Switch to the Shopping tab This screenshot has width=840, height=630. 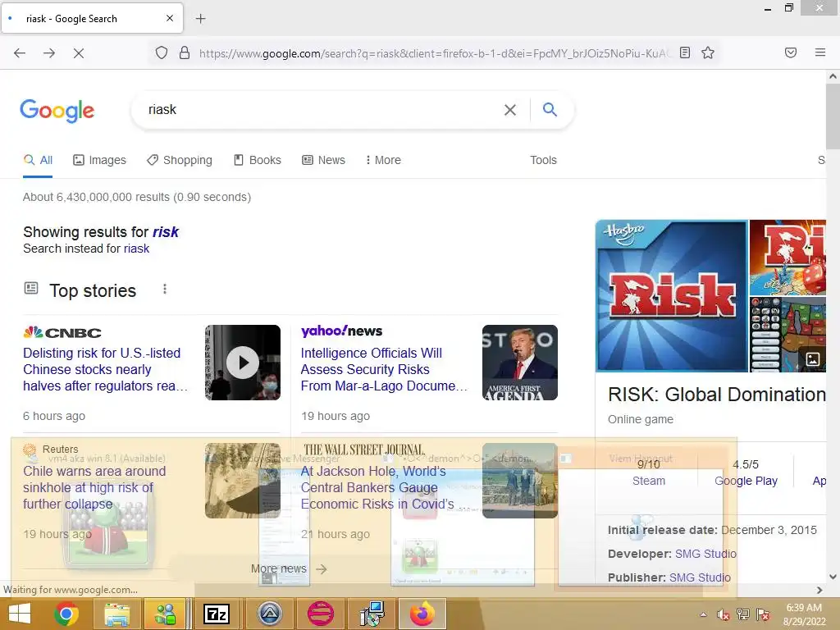point(180,160)
